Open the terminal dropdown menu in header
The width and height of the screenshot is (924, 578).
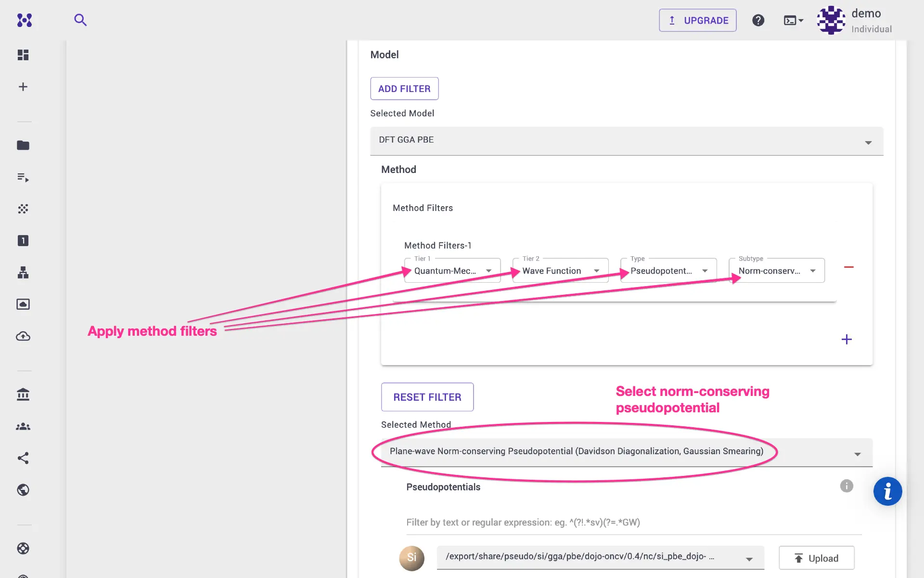[793, 20]
